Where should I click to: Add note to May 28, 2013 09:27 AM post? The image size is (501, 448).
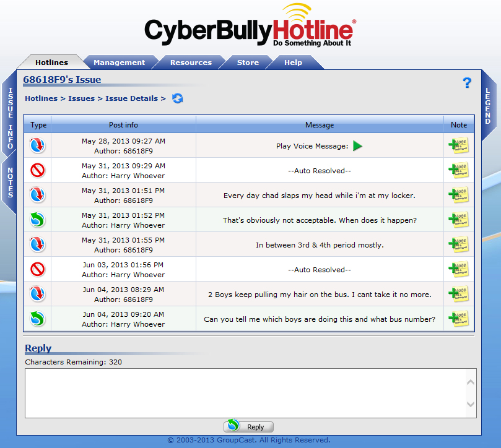pos(458,145)
